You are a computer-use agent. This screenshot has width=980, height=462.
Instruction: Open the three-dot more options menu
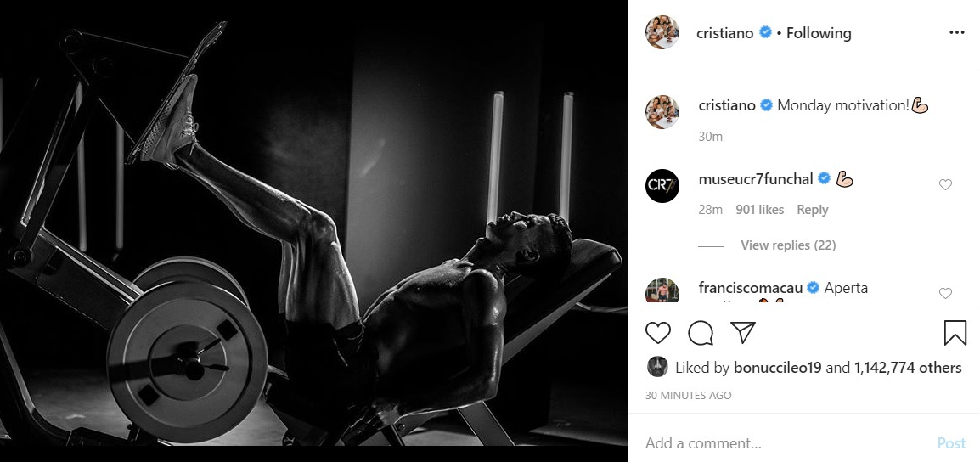956,32
